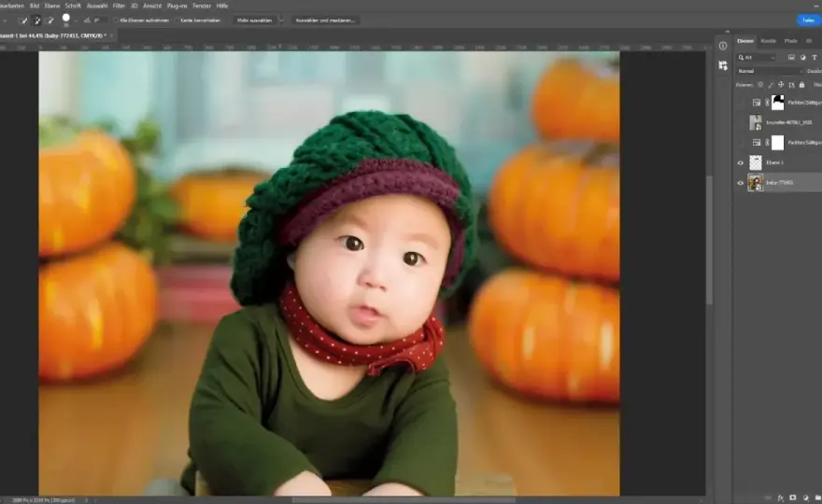This screenshot has height=504, width=822.
Task: Filter layers by adjustment layers icon
Action: click(x=803, y=58)
